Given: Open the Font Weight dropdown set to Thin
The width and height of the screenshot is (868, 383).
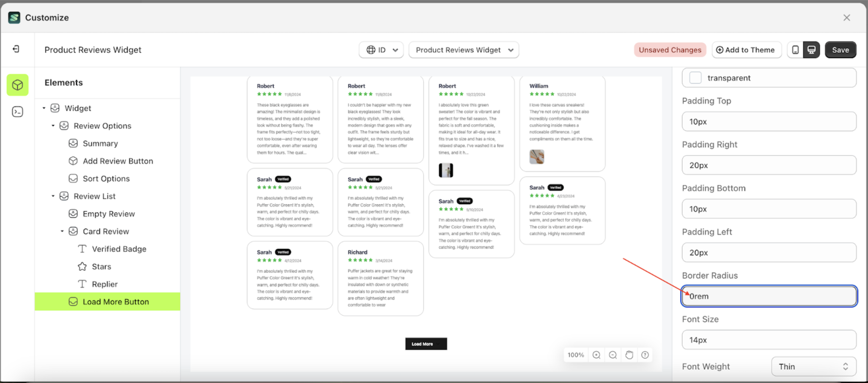Looking at the screenshot, I should (813, 366).
